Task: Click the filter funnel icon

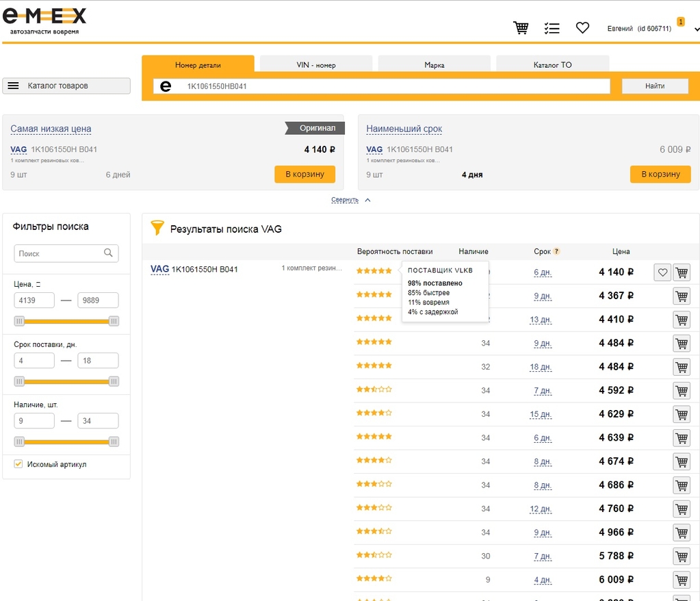Action: coord(157,228)
